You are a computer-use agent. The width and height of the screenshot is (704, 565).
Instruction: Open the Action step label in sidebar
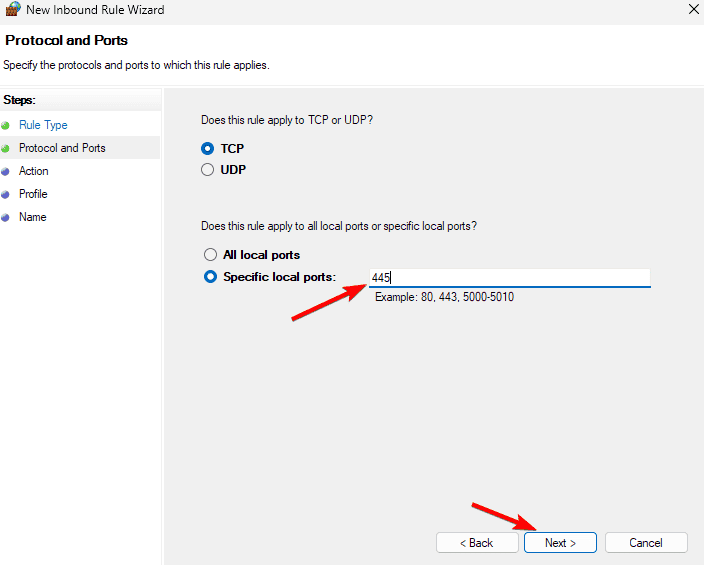click(x=34, y=171)
